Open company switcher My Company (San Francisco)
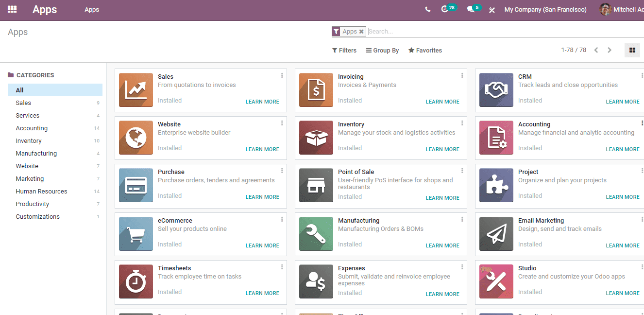 tap(545, 10)
